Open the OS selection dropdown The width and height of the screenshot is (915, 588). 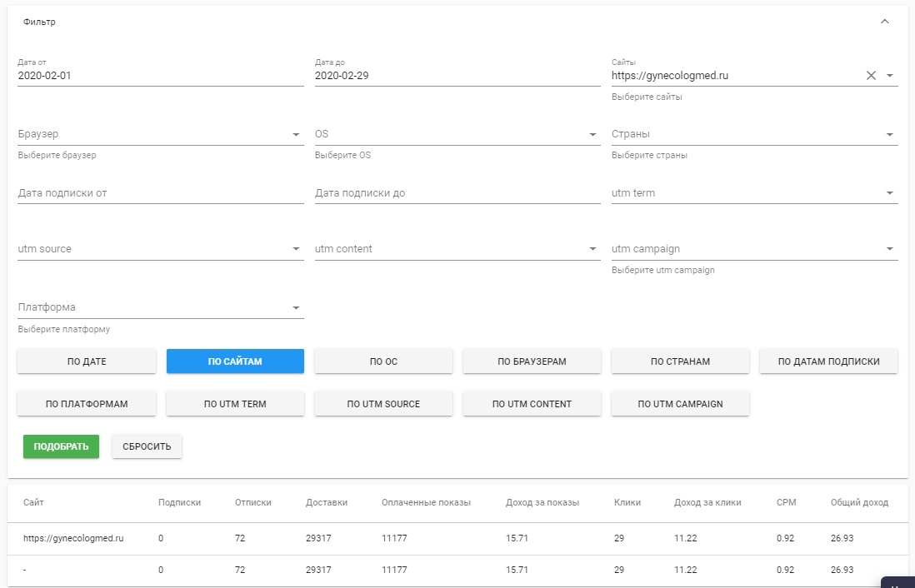592,135
